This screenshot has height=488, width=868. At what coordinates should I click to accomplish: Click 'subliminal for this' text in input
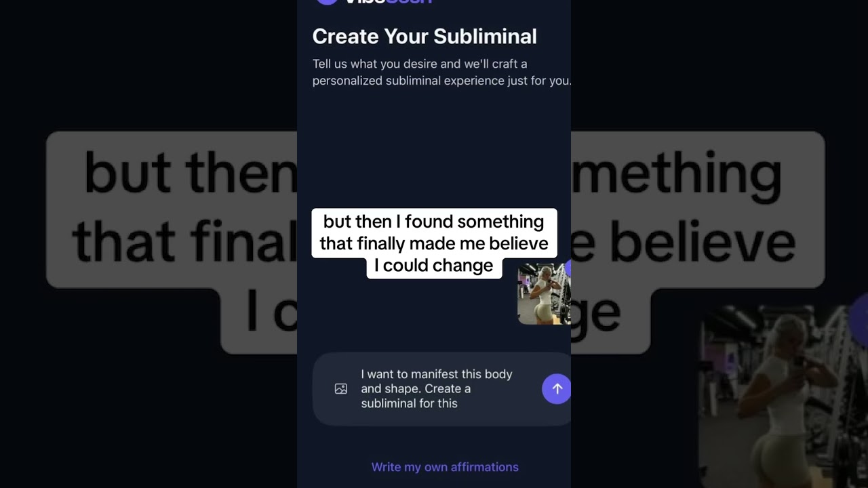[x=409, y=403]
